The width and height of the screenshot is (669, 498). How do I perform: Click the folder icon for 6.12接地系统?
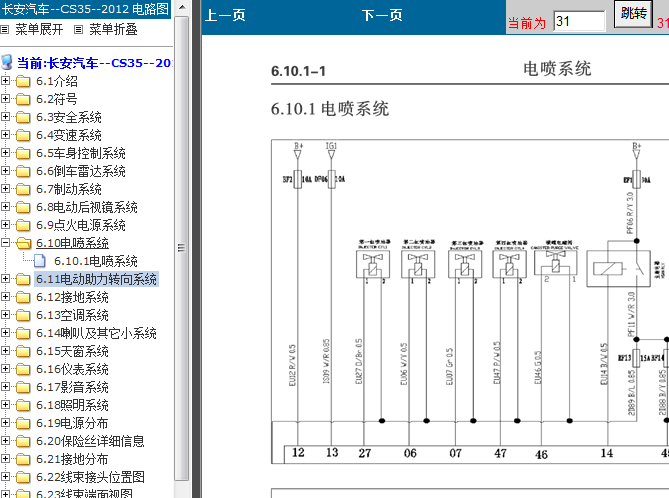point(23,297)
